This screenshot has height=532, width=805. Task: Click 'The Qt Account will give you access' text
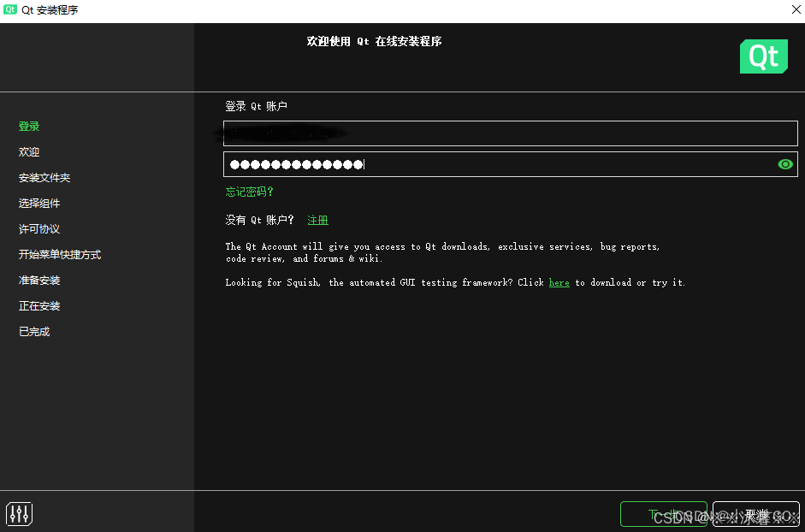coord(442,252)
